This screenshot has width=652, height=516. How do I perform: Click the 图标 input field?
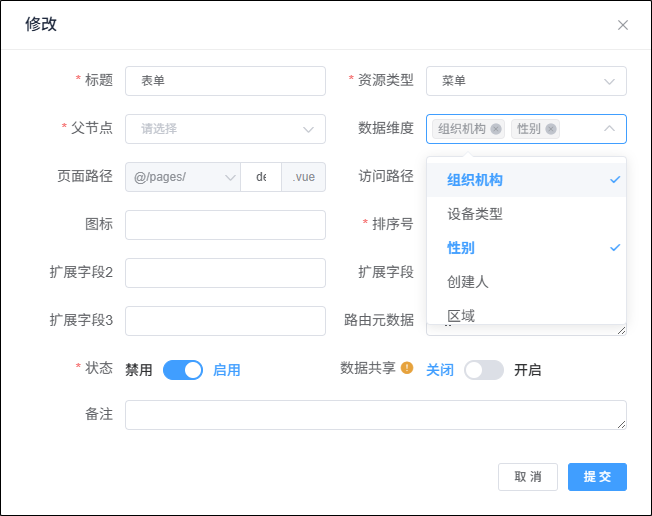tap(225, 225)
